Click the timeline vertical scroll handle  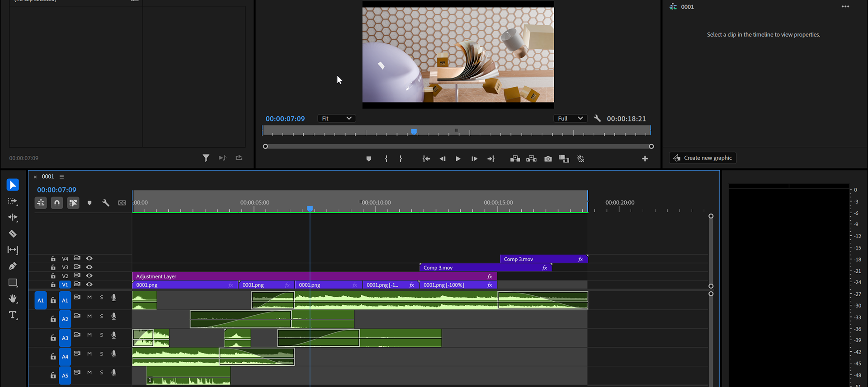711,251
